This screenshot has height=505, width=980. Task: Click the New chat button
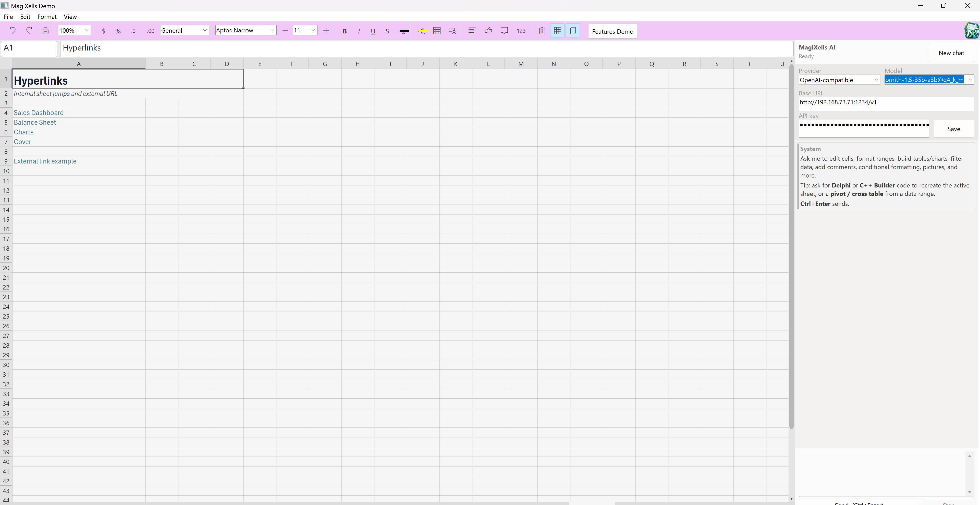pyautogui.click(x=951, y=53)
